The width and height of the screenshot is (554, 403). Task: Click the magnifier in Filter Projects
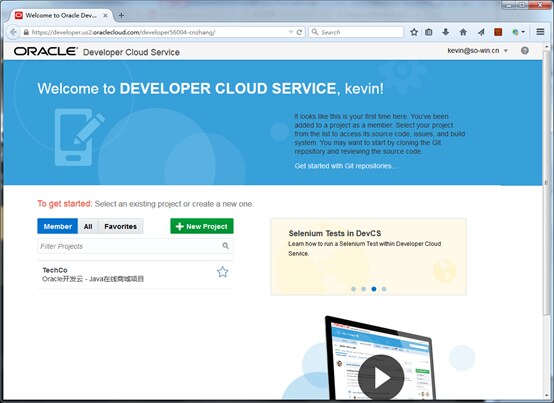(x=225, y=246)
